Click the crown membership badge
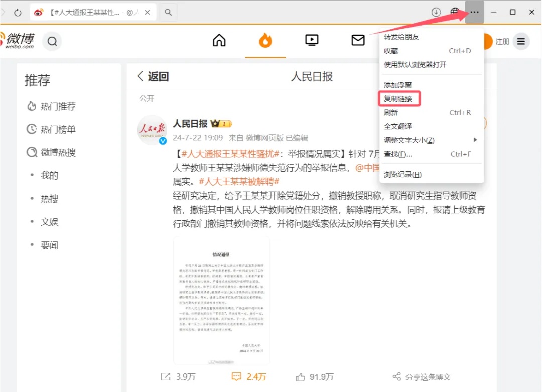542x392 pixels. [221, 124]
